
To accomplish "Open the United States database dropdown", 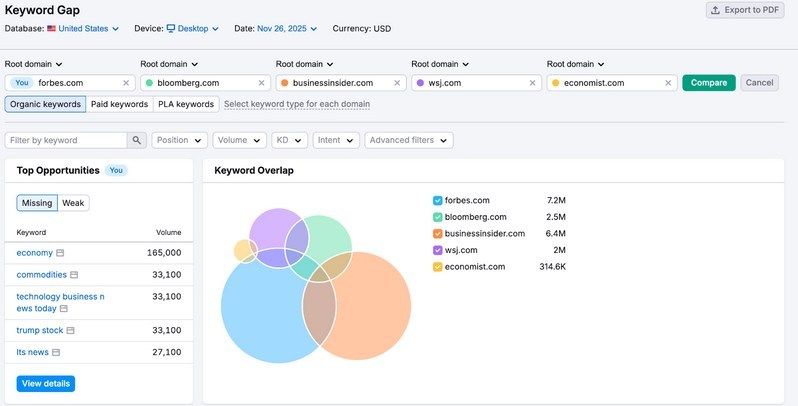I will click(x=88, y=28).
